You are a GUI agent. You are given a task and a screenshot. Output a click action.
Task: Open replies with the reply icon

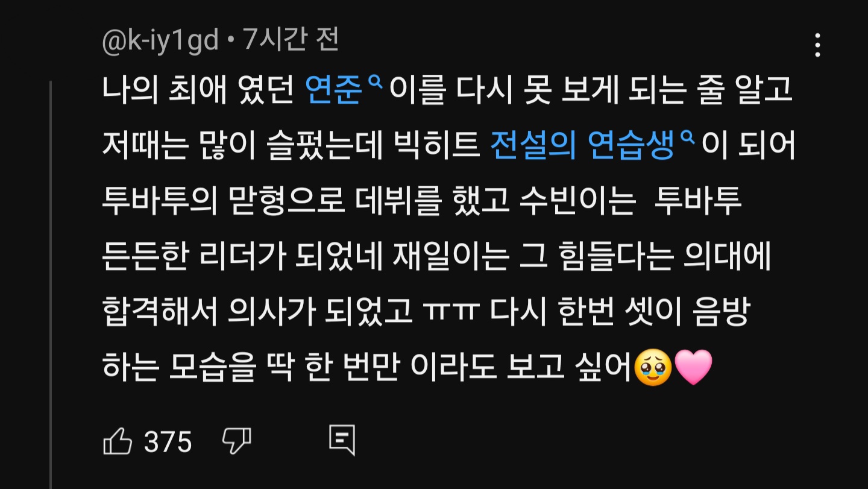click(x=342, y=440)
